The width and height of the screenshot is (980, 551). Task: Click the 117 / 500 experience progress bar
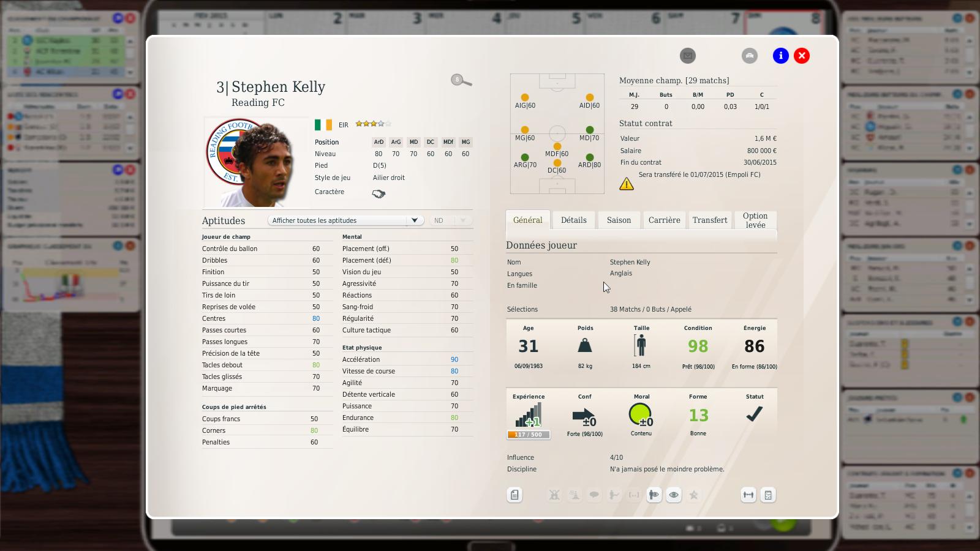click(529, 435)
